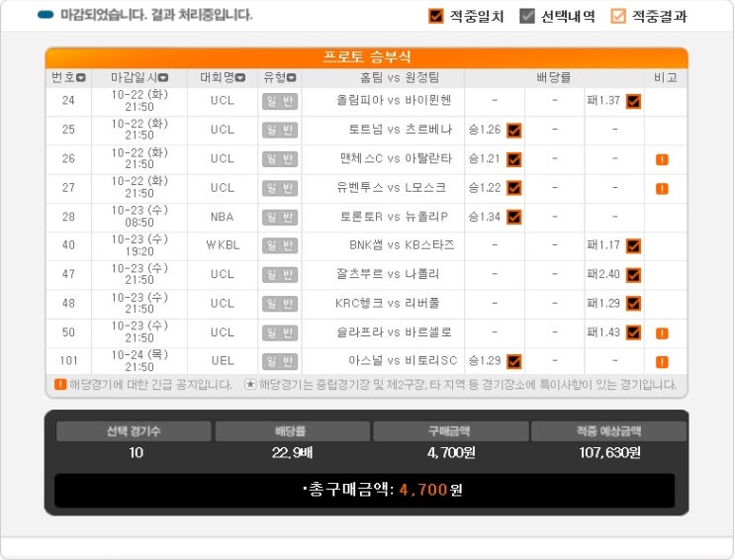Click the 마감되었습니다. 결과 처리중입니다. status message
This screenshot has width=735, height=560.
(156, 15)
